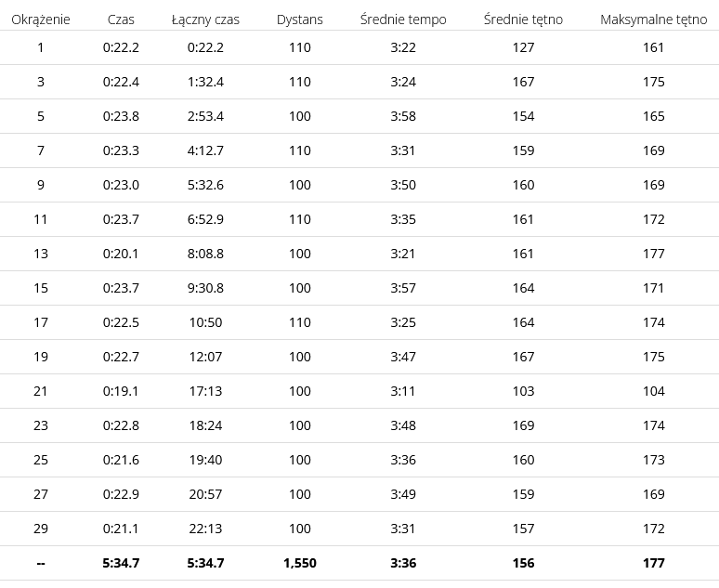The height and width of the screenshot is (588, 719).
Task: Click the Dystans column header
Action: point(299,20)
